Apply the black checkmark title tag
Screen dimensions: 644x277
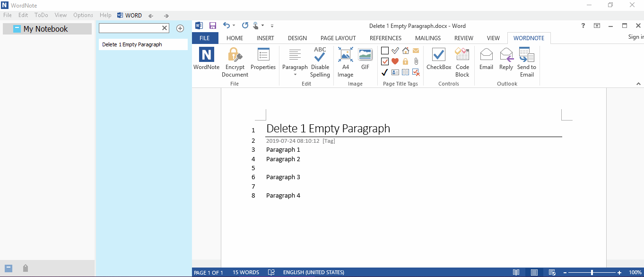[384, 72]
